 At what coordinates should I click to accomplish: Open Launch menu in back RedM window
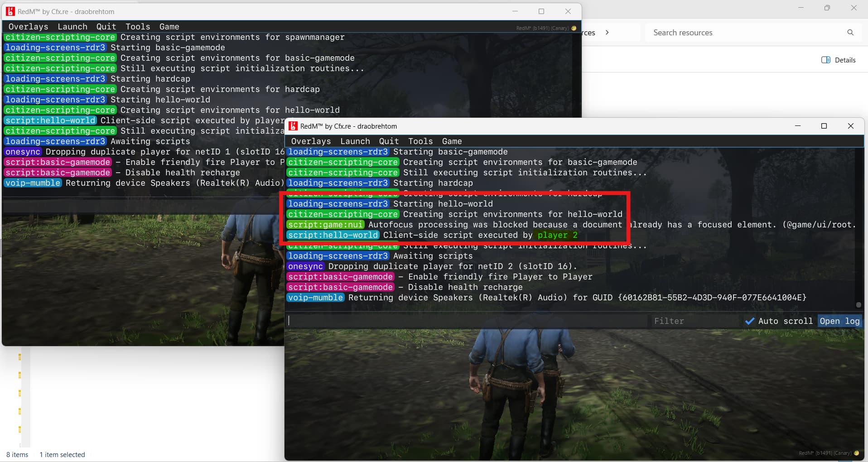(72, 27)
